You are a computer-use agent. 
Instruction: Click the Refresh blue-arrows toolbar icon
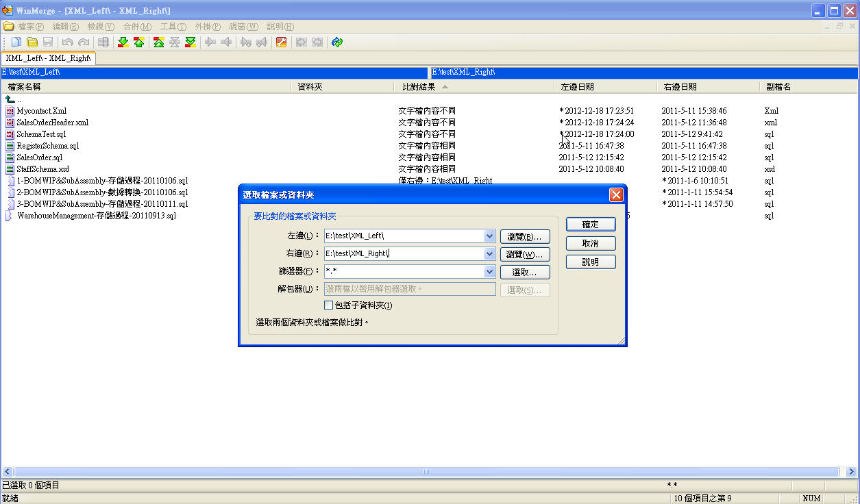(x=336, y=42)
